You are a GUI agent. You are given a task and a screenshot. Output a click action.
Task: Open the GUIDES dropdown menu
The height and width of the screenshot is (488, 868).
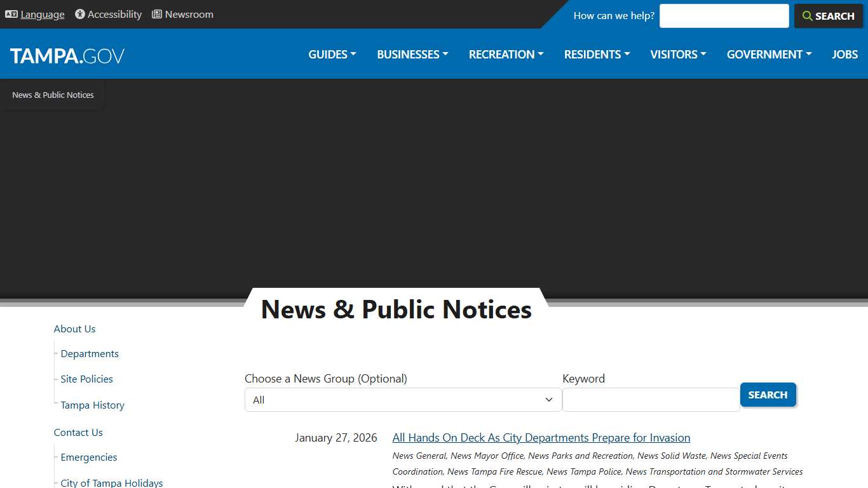pos(331,55)
